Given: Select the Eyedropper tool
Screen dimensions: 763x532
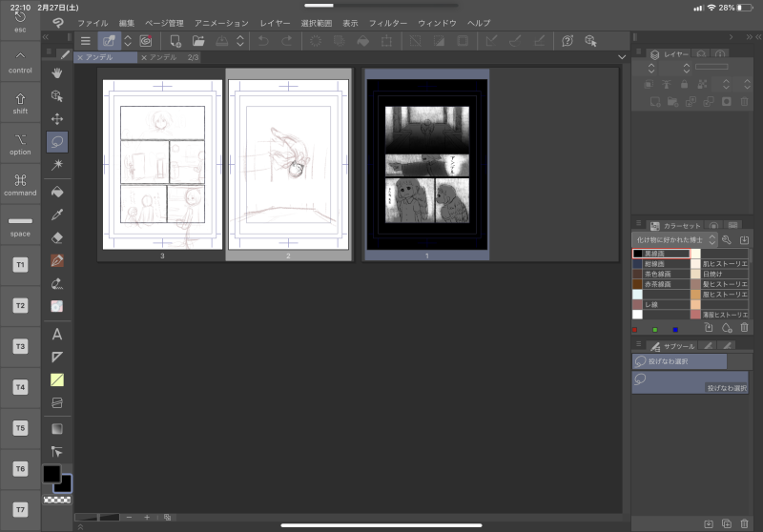Looking at the screenshot, I should point(57,215).
